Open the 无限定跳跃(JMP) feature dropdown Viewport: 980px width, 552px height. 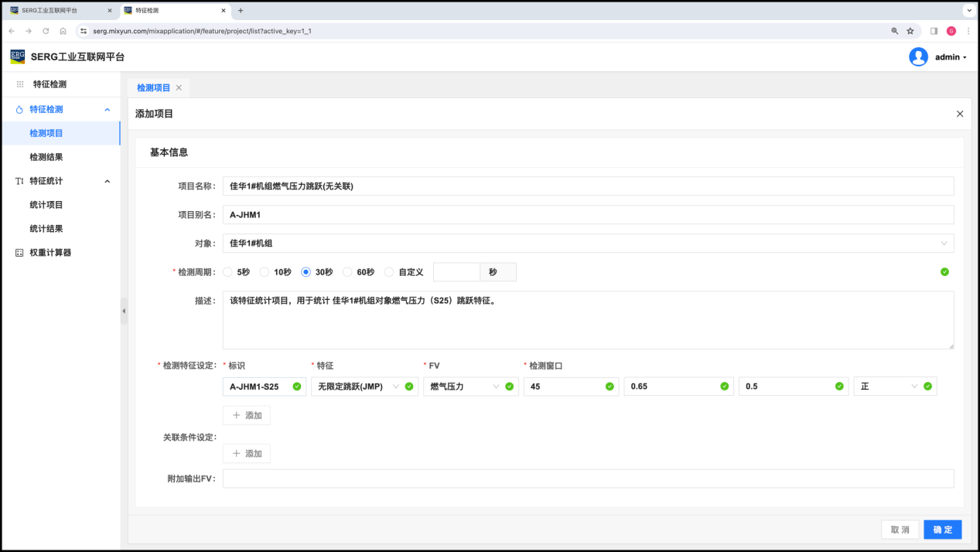364,387
